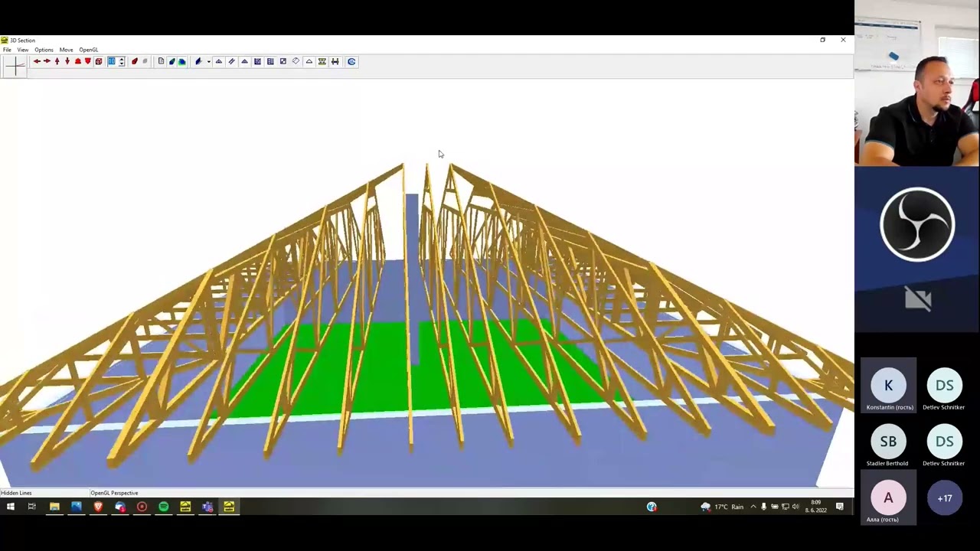Open the Options menu
This screenshot has width=980, height=551.
point(44,50)
